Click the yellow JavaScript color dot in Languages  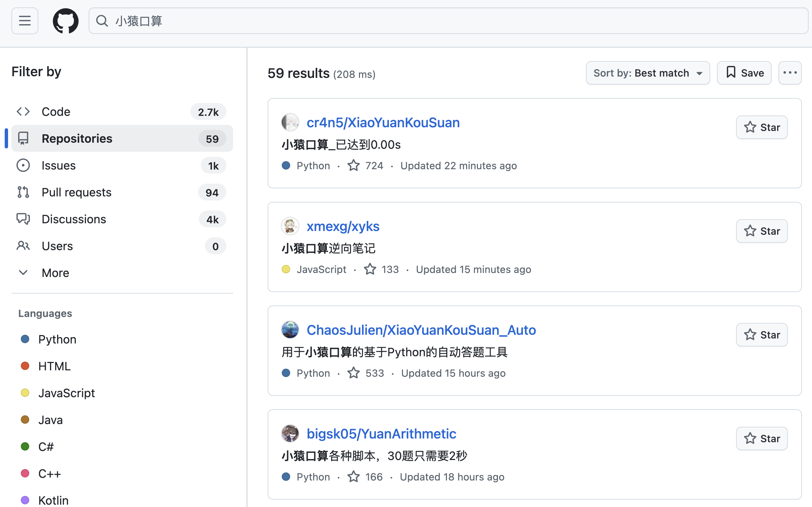(25, 393)
